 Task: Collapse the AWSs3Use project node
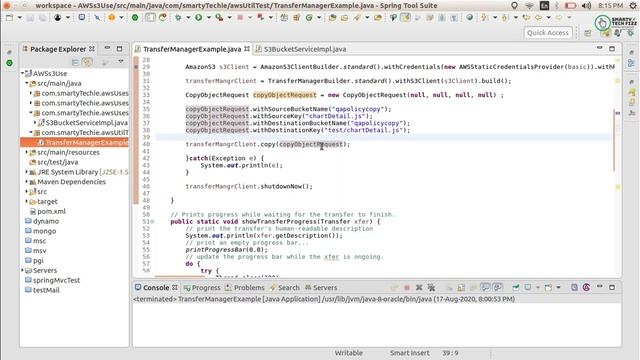coord(22,73)
